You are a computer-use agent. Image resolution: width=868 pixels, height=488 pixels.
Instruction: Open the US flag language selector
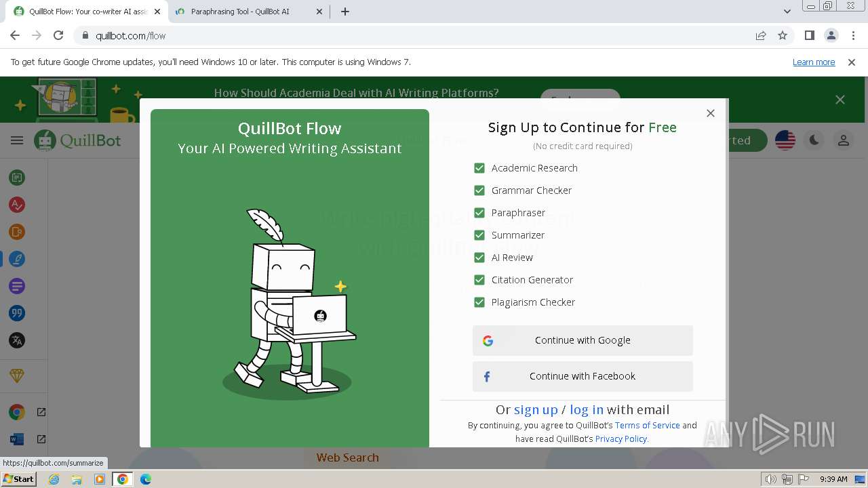[x=785, y=140]
